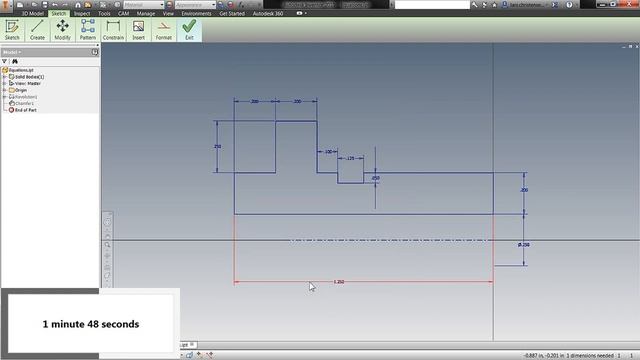The image size is (640, 360).
Task: Click the steering wheel icon on navigation bar
Action: [108, 222]
